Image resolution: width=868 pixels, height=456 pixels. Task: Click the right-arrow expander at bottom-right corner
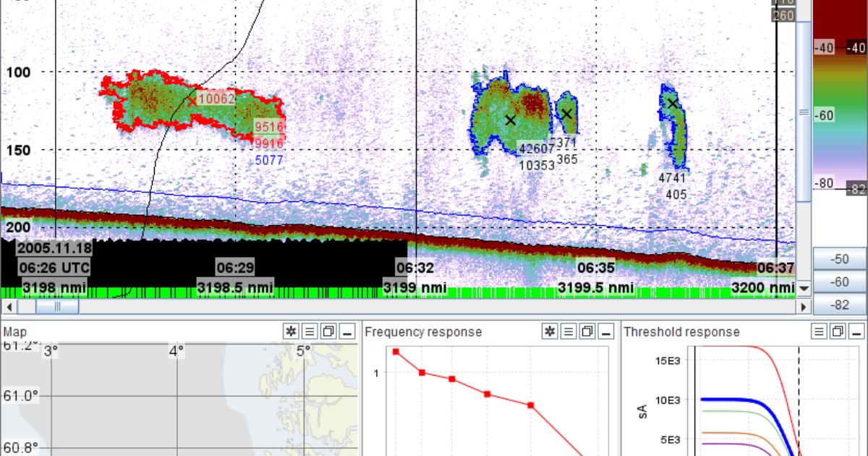point(804,306)
